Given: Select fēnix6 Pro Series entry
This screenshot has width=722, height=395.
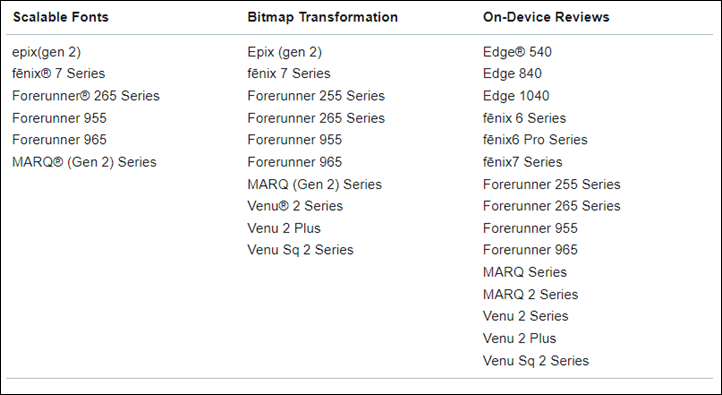Looking at the screenshot, I should click(535, 139).
